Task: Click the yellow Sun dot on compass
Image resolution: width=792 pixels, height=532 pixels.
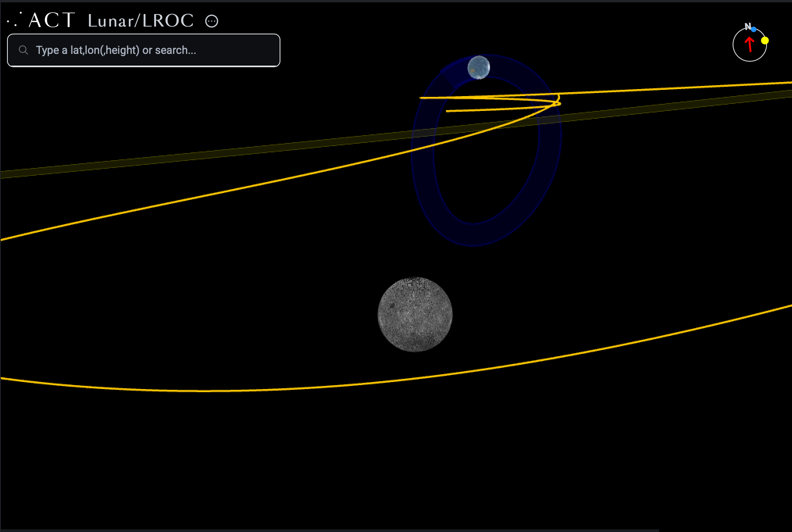Action: tap(765, 40)
